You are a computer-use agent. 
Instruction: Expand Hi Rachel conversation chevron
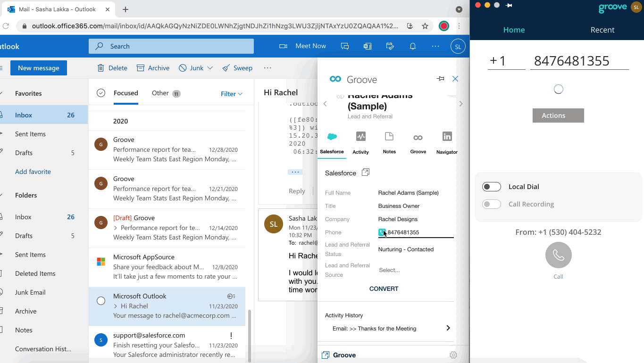(x=116, y=306)
